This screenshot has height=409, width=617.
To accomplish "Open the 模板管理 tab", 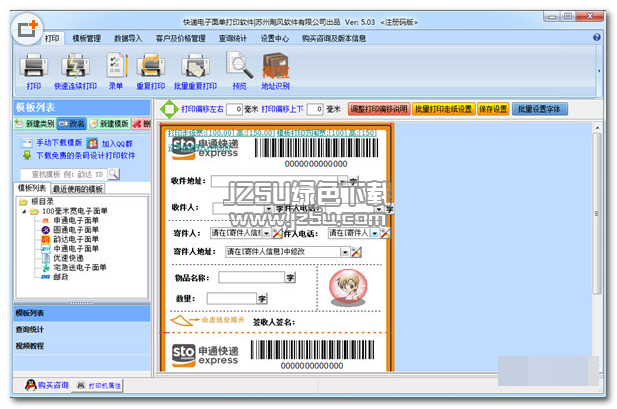I will pyautogui.click(x=87, y=38).
